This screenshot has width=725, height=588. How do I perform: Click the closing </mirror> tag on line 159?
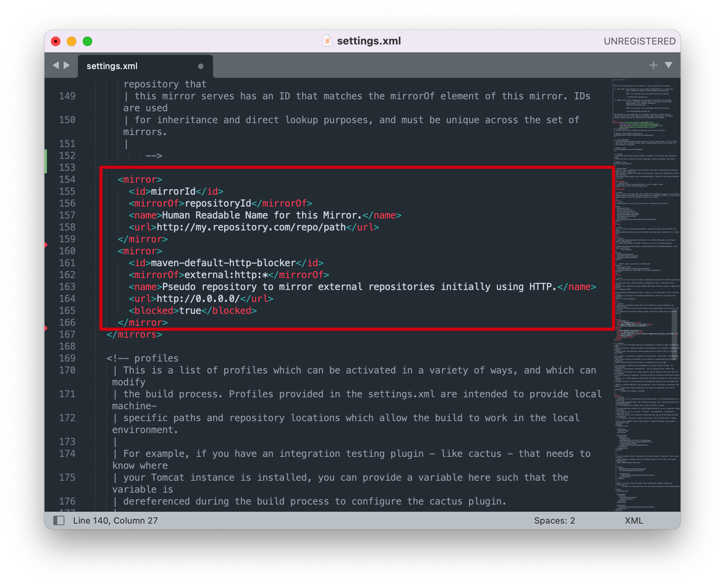(143, 239)
